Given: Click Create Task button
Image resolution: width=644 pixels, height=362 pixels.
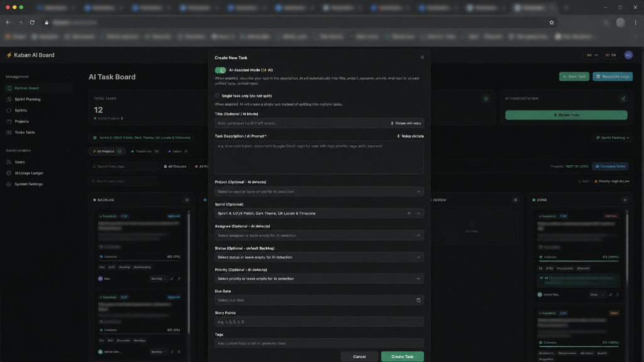Looking at the screenshot, I should coord(402,357).
